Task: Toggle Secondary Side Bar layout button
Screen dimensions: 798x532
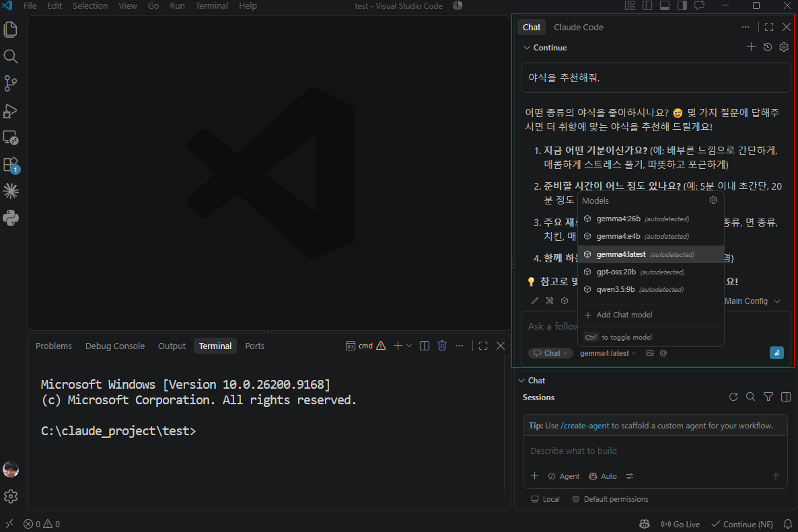Action: click(x=682, y=5)
